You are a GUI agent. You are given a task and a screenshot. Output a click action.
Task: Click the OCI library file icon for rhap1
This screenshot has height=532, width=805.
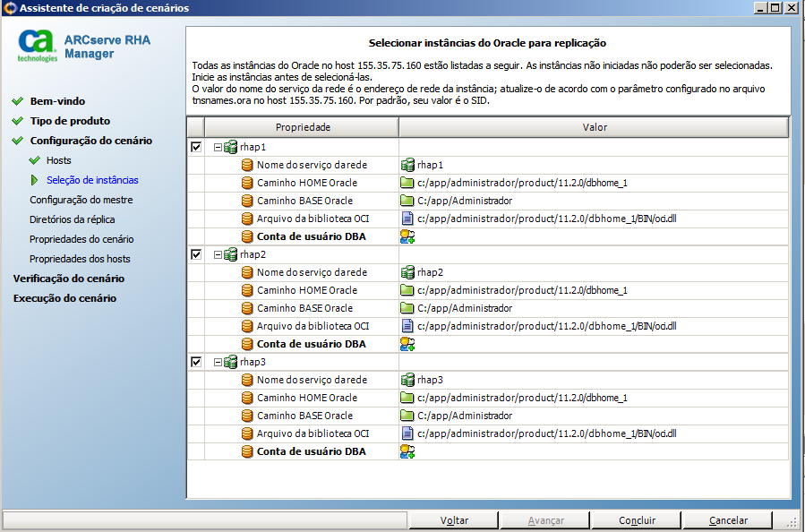point(407,219)
